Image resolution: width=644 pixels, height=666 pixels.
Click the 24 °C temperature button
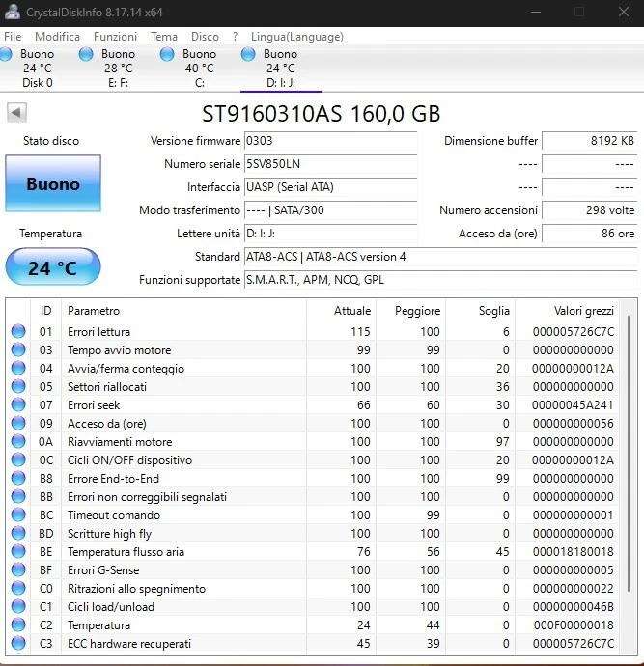[x=53, y=266]
